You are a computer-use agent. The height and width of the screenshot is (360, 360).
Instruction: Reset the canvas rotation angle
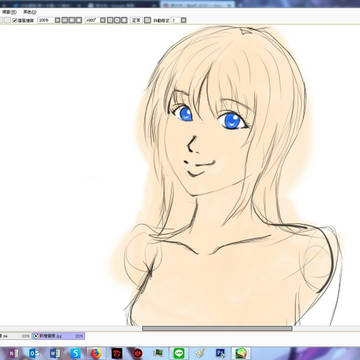pos(124,20)
